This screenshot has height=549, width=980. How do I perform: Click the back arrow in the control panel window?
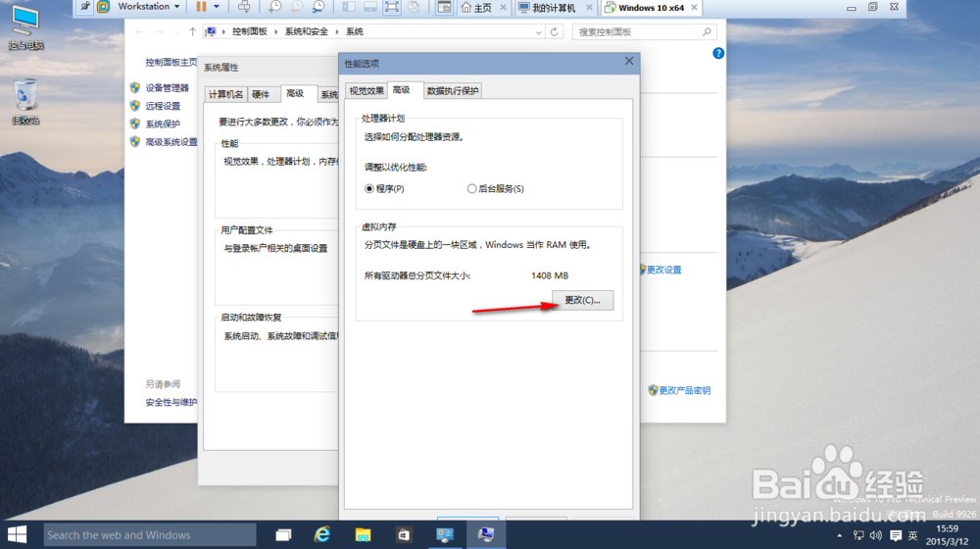[139, 32]
